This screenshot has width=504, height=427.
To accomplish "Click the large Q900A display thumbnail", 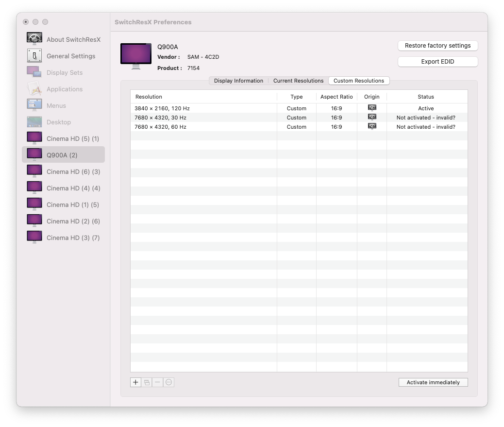I will click(x=136, y=56).
